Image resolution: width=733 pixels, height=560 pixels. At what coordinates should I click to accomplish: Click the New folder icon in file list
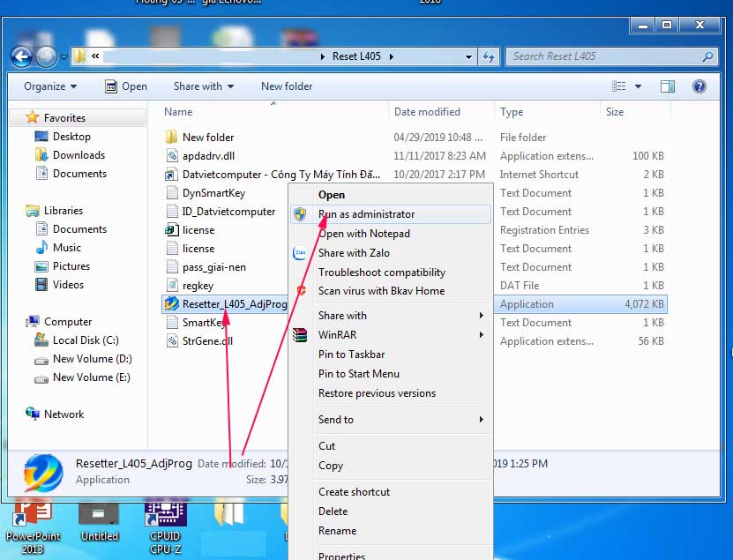172,137
